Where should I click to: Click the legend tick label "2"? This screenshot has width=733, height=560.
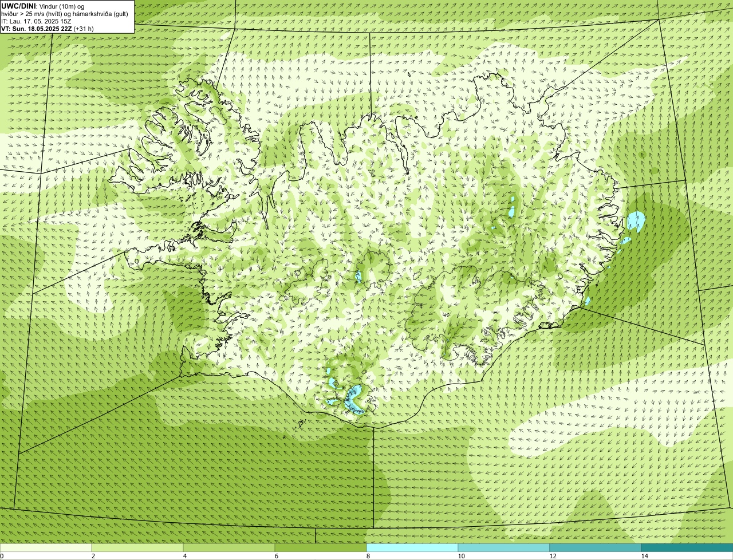coord(93,556)
